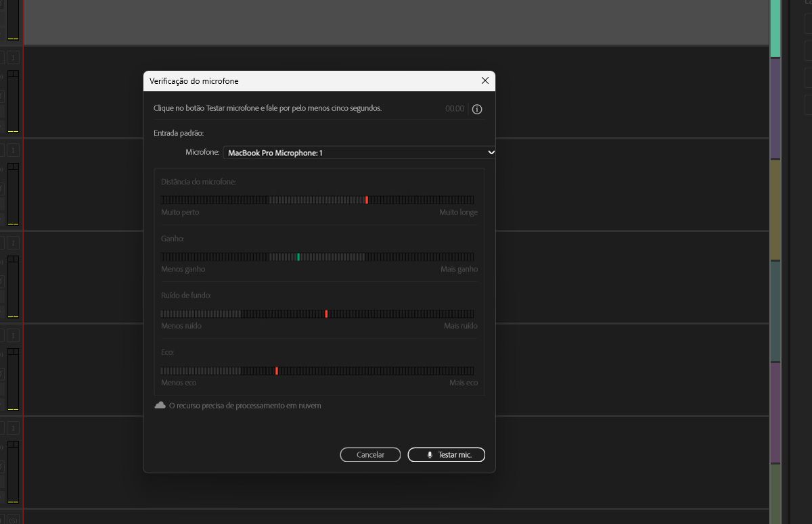Click the 'Ruído de fundo:' heading

pyautogui.click(x=186, y=295)
